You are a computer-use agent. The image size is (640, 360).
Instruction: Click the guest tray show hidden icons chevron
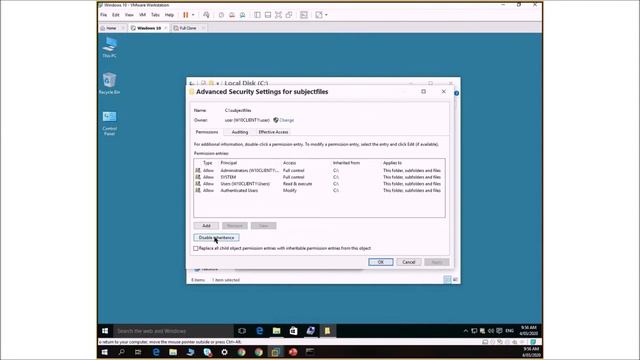466,331
